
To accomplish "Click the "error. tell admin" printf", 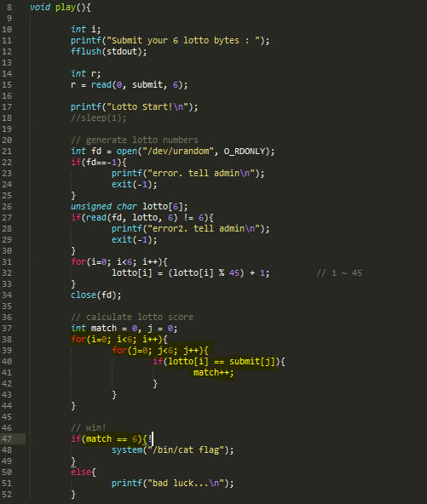I will click(188, 174).
